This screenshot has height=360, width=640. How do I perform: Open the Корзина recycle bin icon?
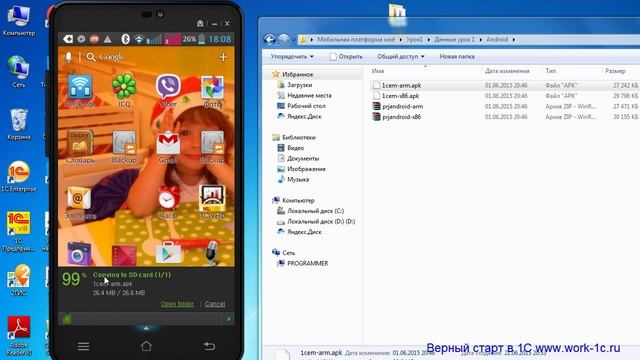(19, 124)
